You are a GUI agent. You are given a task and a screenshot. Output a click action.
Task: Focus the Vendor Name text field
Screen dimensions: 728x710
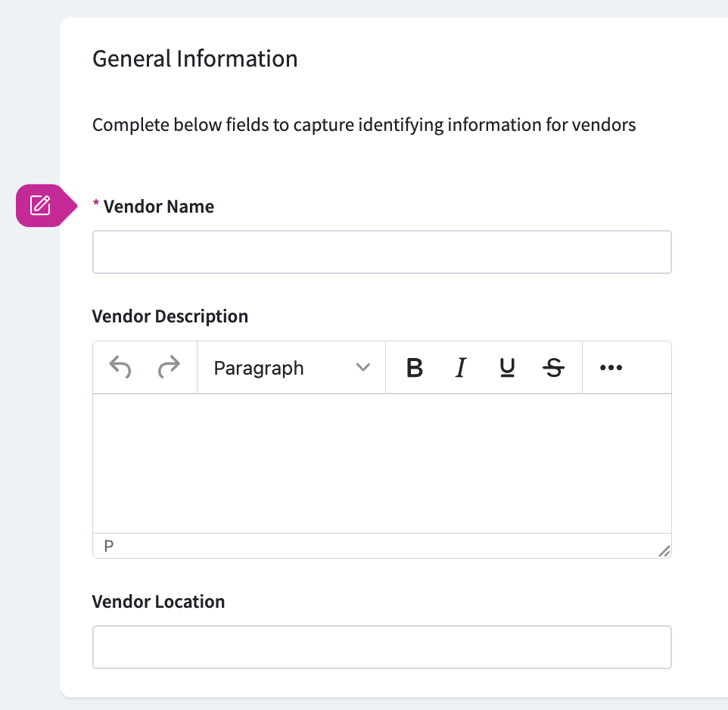381,252
